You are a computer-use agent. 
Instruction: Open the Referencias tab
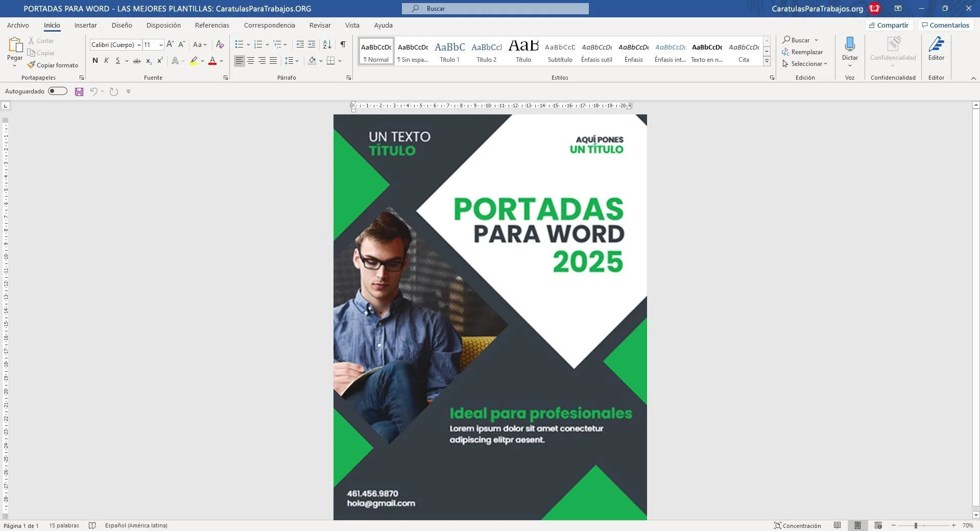[212, 25]
